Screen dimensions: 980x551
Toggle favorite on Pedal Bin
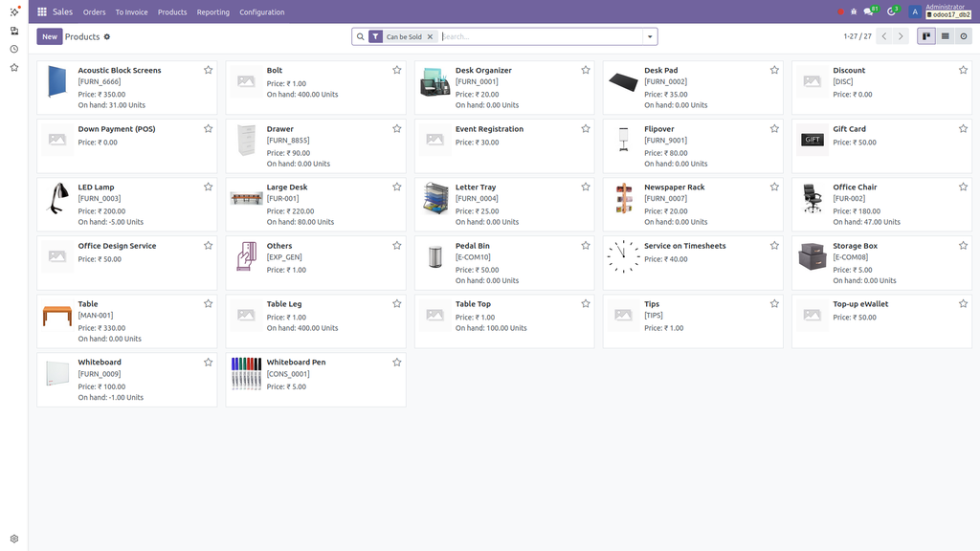(x=586, y=246)
